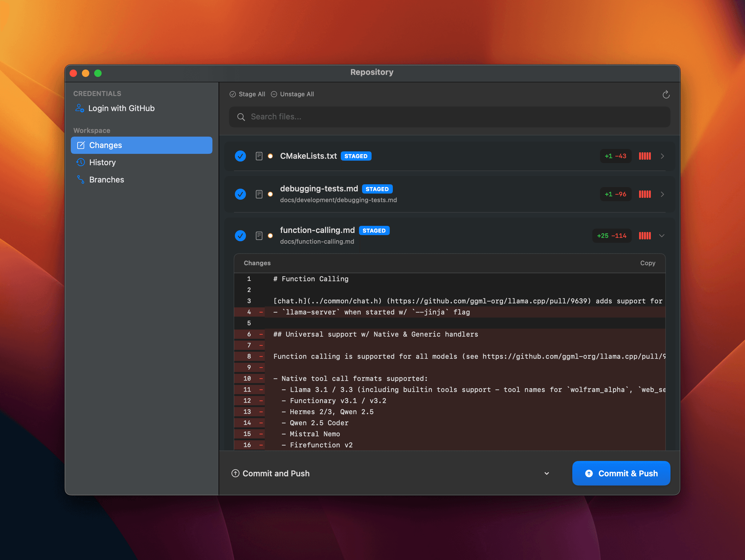Click the Changes header in diff panel

point(257,263)
